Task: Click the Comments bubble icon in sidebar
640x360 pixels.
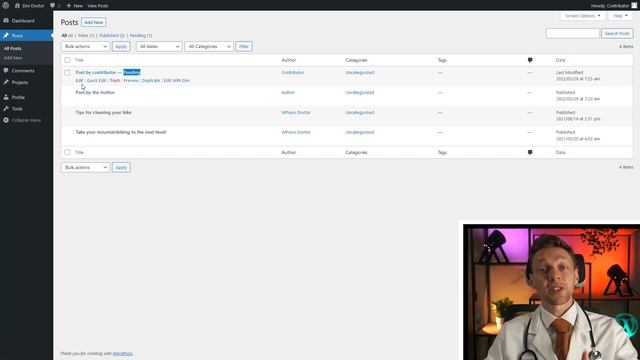Action: click(6, 71)
